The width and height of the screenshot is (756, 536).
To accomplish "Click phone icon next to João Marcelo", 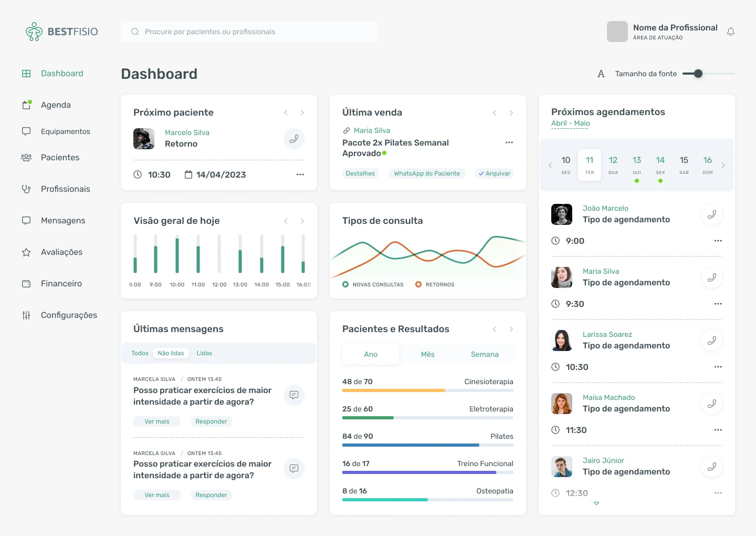I will pyautogui.click(x=712, y=214).
